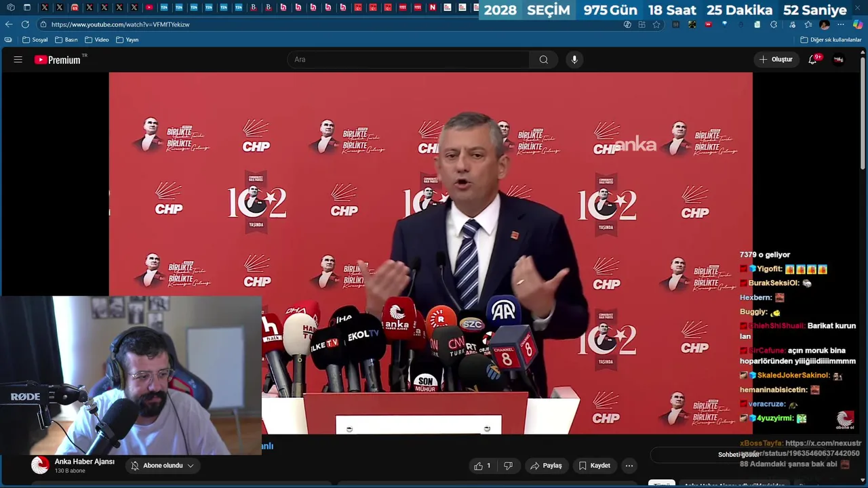
Task: Start voice search with microphone icon
Action: (574, 60)
